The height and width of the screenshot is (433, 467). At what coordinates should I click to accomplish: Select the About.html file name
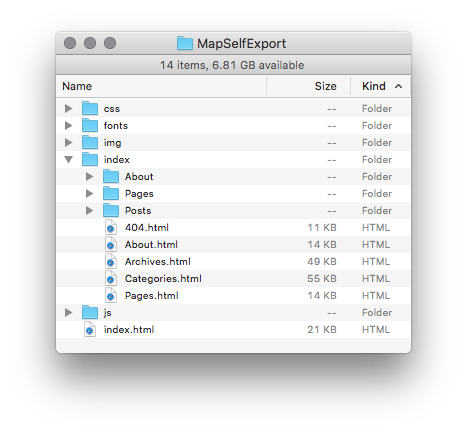tap(151, 245)
